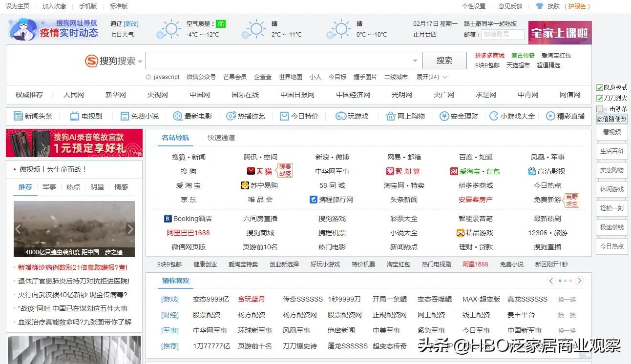631x364 pixels.
Task: Open the 人民网 recommended site link
Action: [x=74, y=95]
